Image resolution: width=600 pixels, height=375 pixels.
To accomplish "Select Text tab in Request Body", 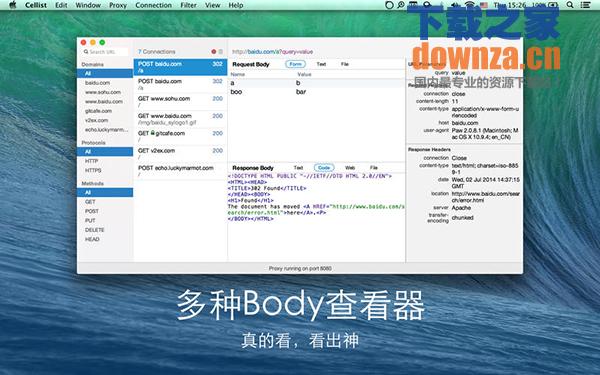I will (x=321, y=64).
